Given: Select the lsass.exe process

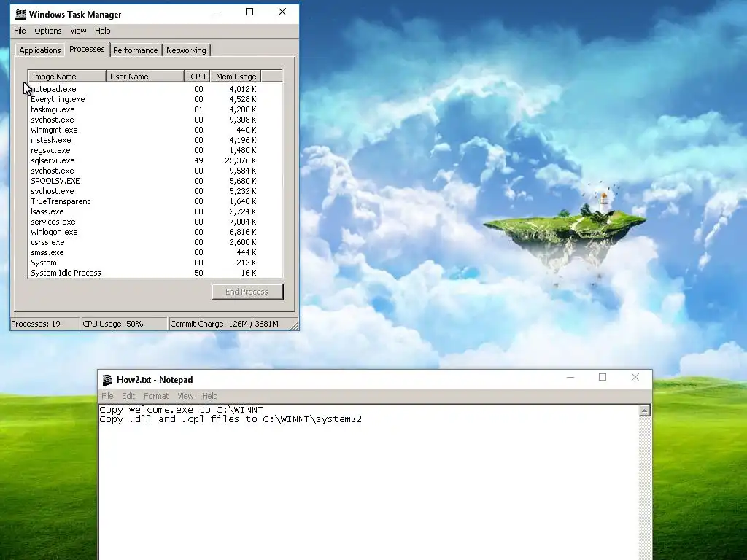Looking at the screenshot, I should tap(155, 211).
